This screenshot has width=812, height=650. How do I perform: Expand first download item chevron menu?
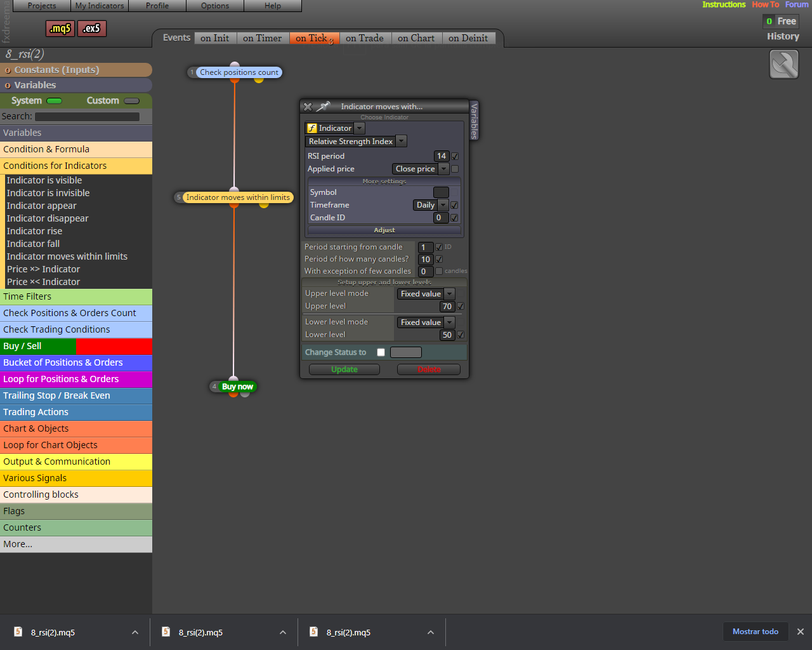coord(135,632)
